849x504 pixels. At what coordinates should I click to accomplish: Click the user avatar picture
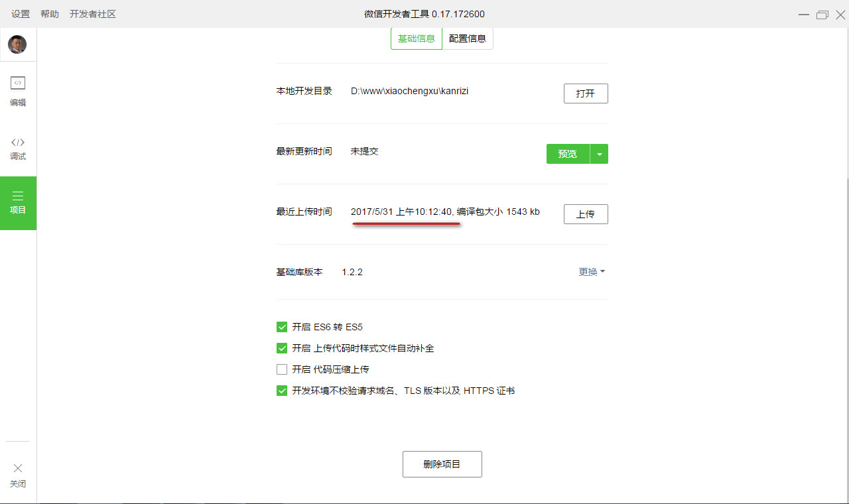17,44
